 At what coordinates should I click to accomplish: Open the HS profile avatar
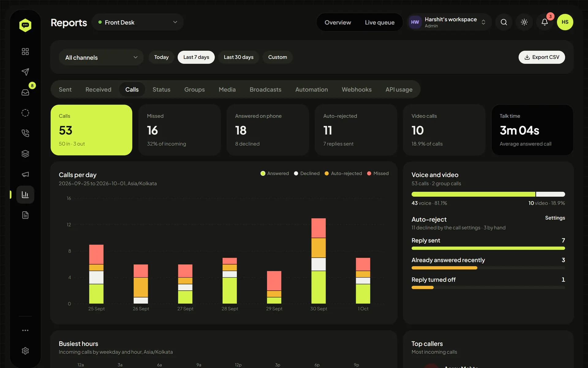pyautogui.click(x=565, y=22)
